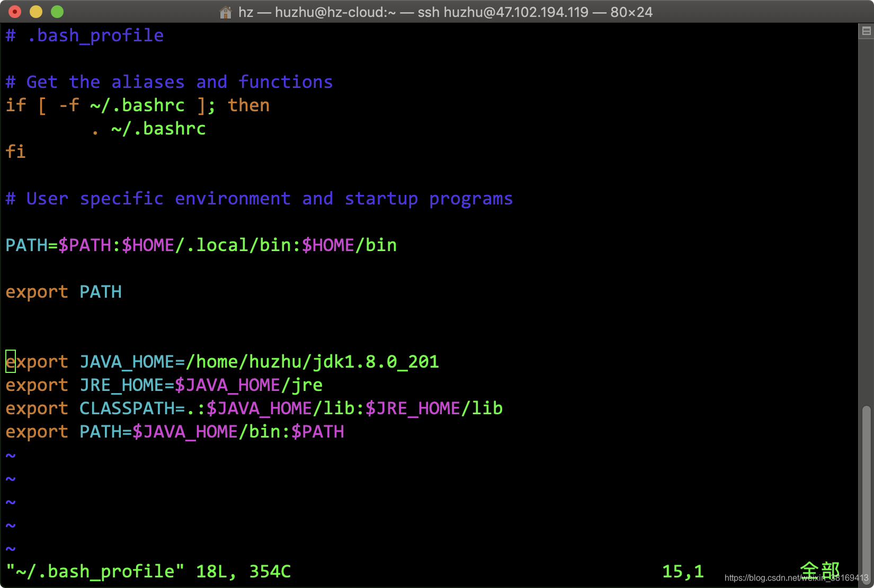This screenshot has width=874, height=588.
Task: Click the red close window button
Action: coord(15,12)
